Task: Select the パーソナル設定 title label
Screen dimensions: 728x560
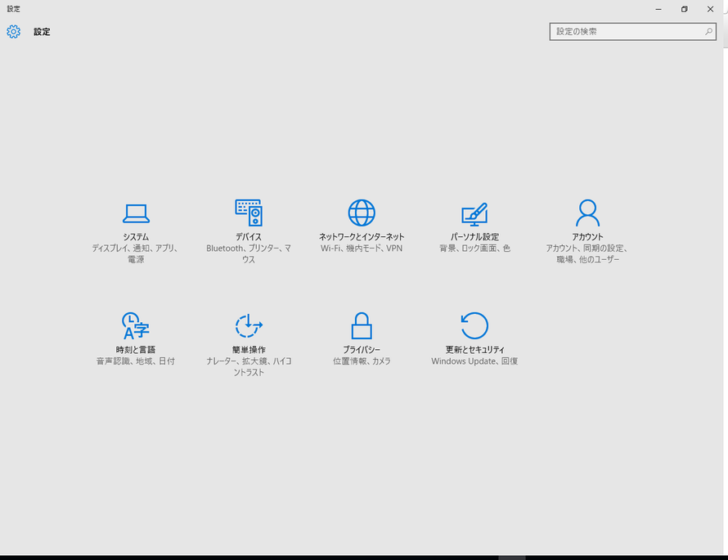Action: [474, 236]
